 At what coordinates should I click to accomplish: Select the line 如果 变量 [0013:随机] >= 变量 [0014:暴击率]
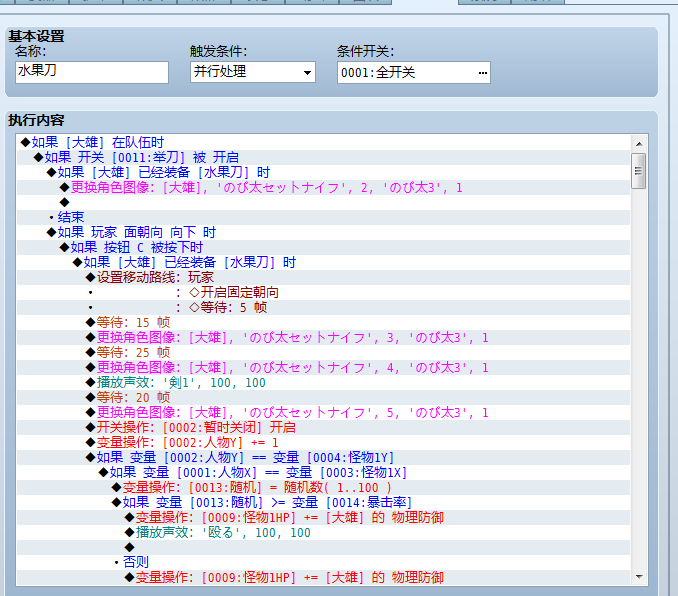pos(323,502)
